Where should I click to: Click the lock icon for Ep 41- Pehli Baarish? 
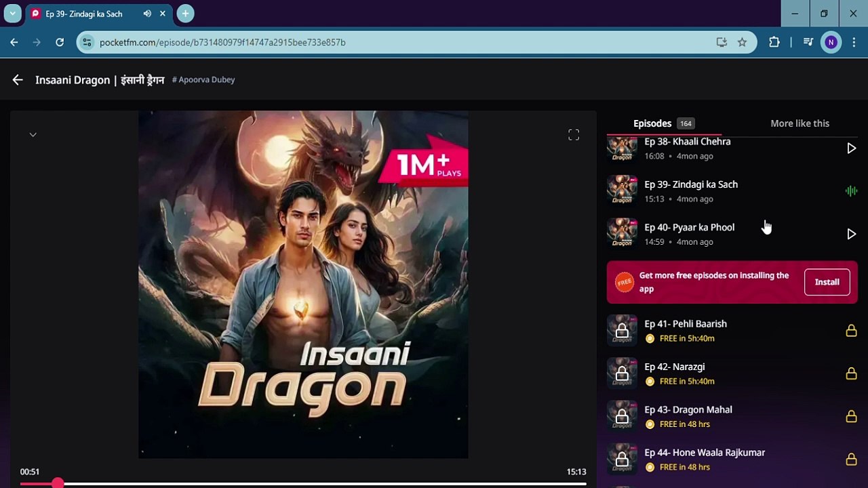click(x=851, y=331)
